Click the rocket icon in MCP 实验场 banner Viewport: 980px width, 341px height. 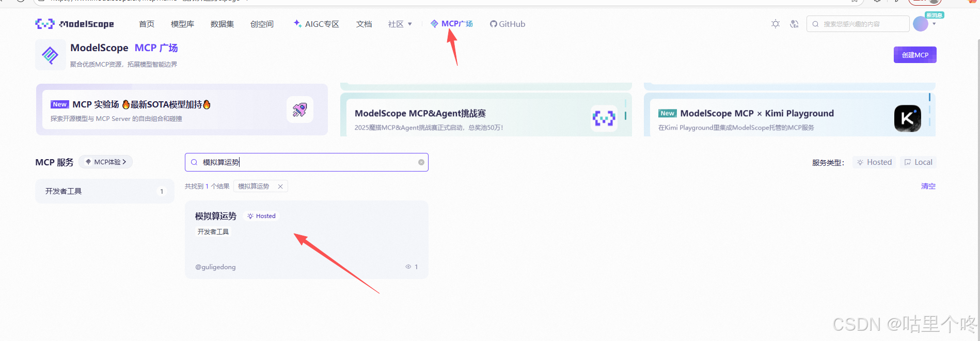coord(300,110)
